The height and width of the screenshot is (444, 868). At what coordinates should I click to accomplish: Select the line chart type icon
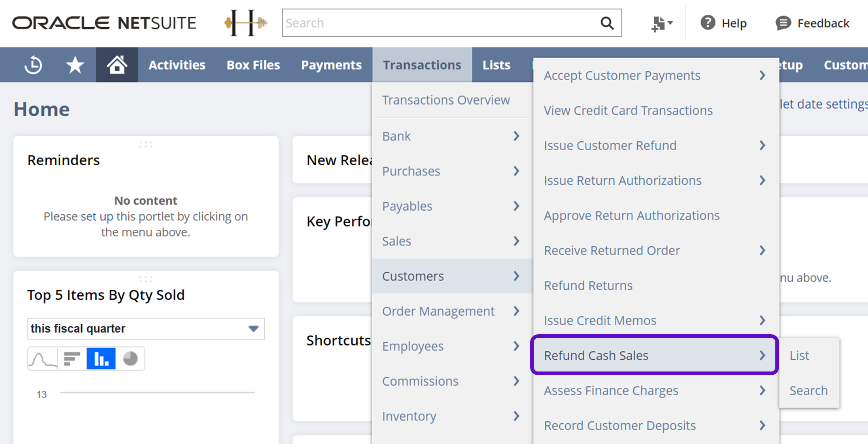tap(43, 359)
